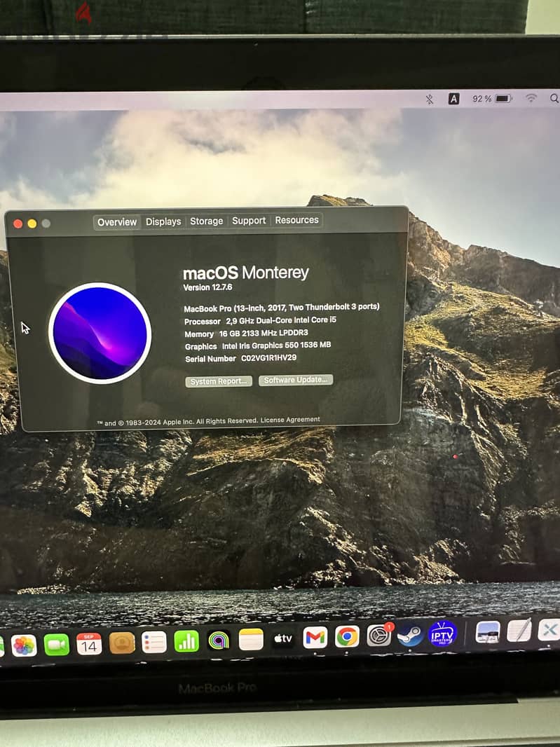Open the Wi-Fi menu bar icon

[x=531, y=98]
